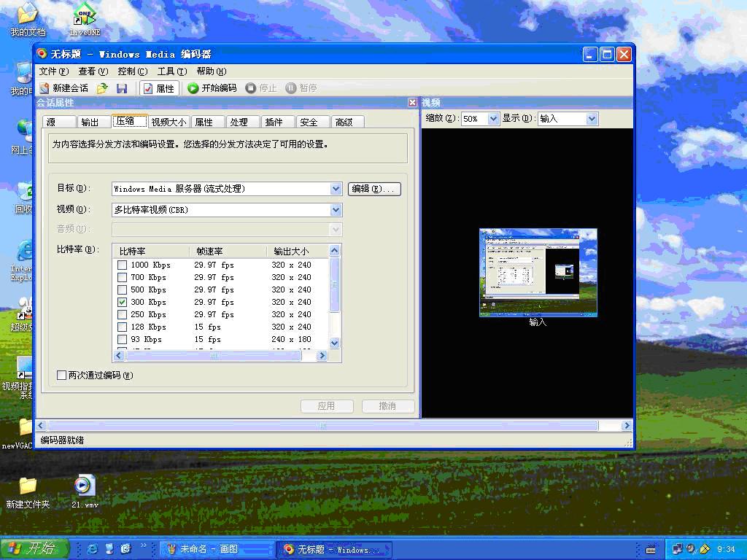Launch Internet Explorer from the quick launch bar
The height and width of the screenshot is (560, 747).
pos(93,549)
